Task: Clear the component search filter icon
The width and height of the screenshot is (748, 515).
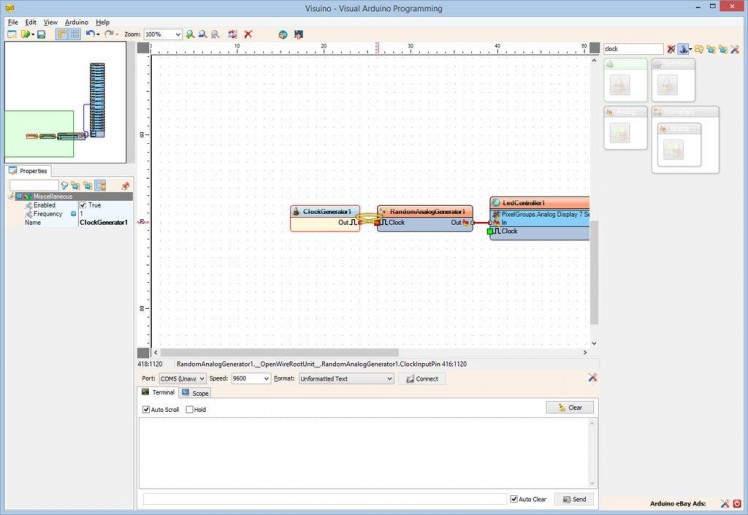Action: point(671,49)
